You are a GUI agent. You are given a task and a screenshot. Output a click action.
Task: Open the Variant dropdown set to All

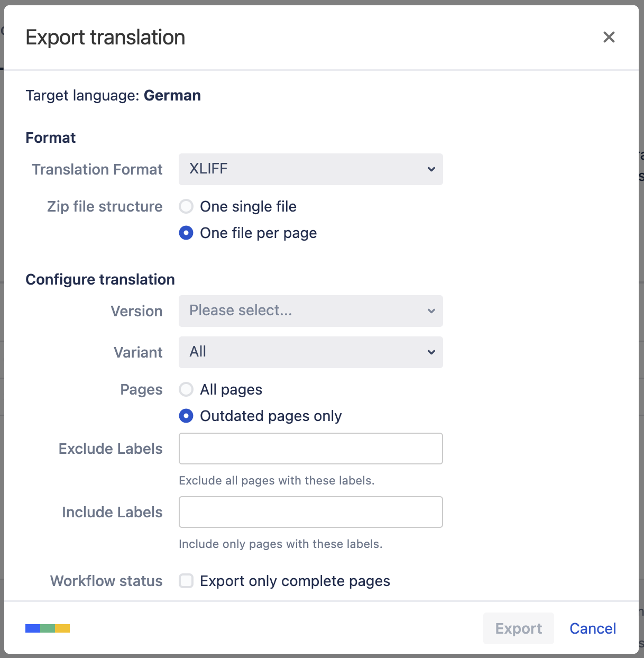(x=310, y=352)
